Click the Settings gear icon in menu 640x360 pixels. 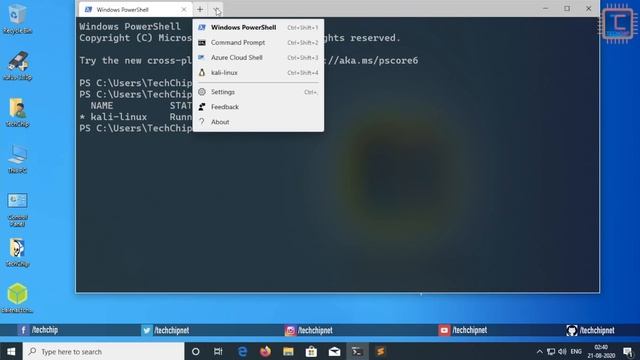click(x=202, y=92)
